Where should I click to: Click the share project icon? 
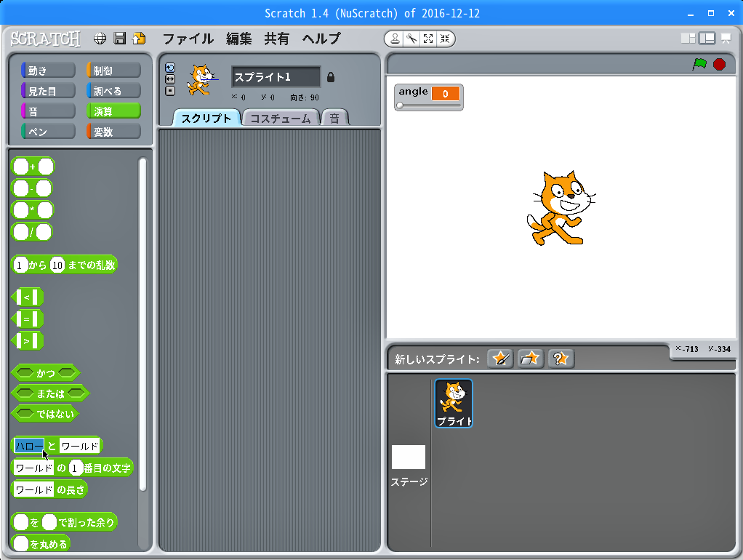[139, 39]
